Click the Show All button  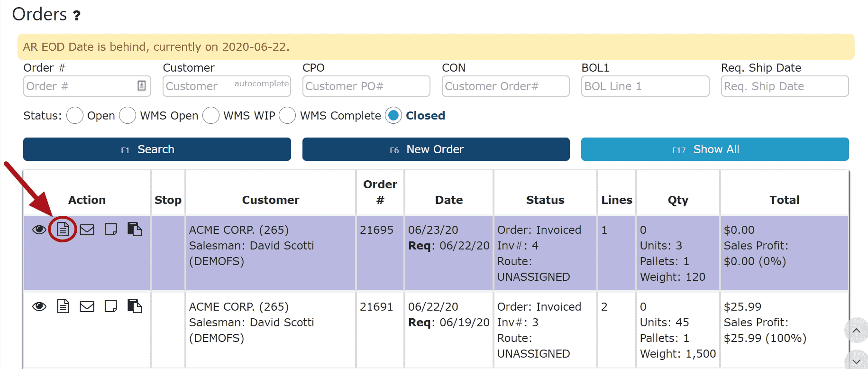point(714,149)
